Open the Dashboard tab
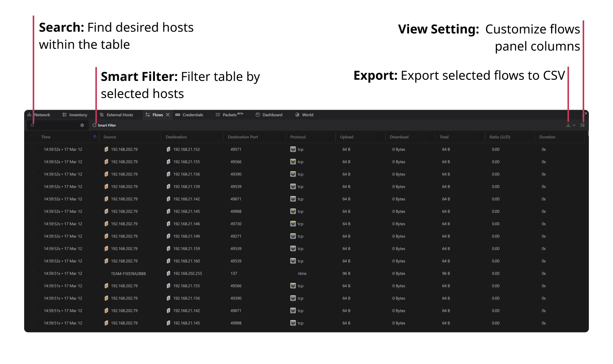This screenshot has height=364, width=613. click(x=269, y=115)
